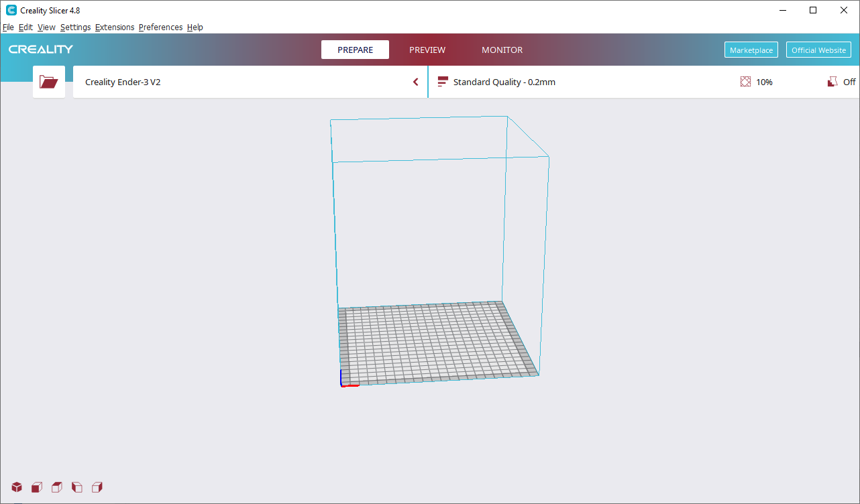Select the 3D view camera icon
Screen dimensions: 860x504
pyautogui.click(x=17, y=487)
